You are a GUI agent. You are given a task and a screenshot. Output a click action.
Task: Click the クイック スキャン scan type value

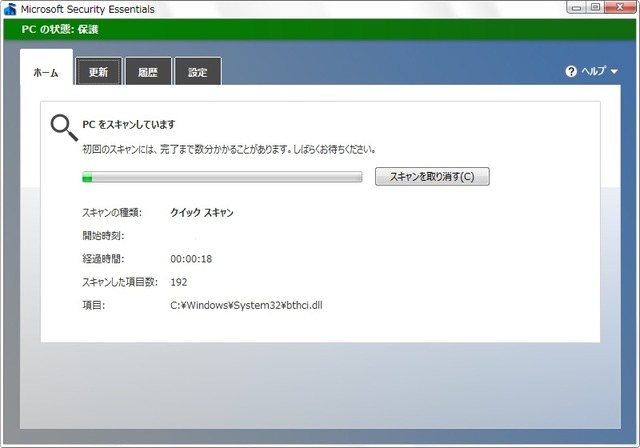202,213
